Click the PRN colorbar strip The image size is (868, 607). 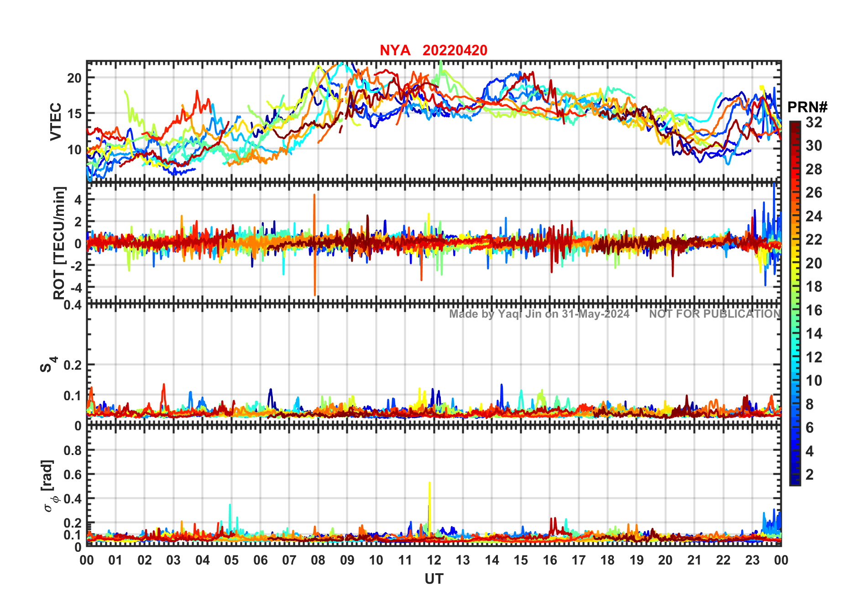click(795, 303)
